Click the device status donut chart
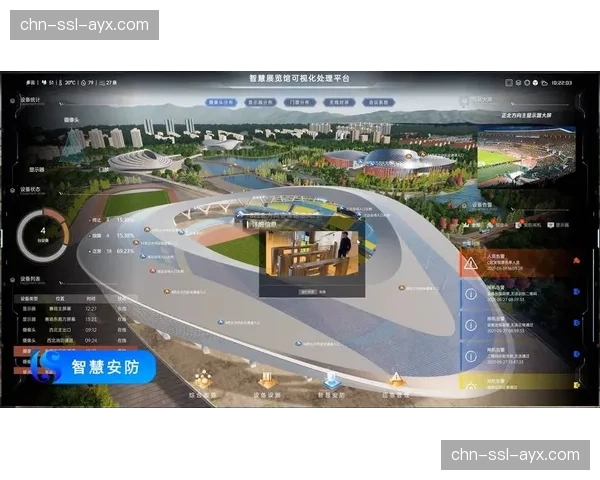The width and height of the screenshot is (600, 480). pos(43,235)
